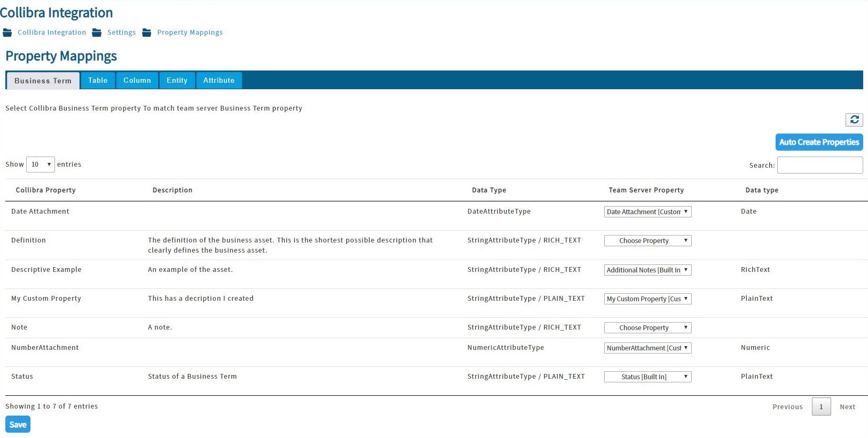Switch to the Entity tab
The height and width of the screenshot is (438, 868).
pyautogui.click(x=177, y=80)
